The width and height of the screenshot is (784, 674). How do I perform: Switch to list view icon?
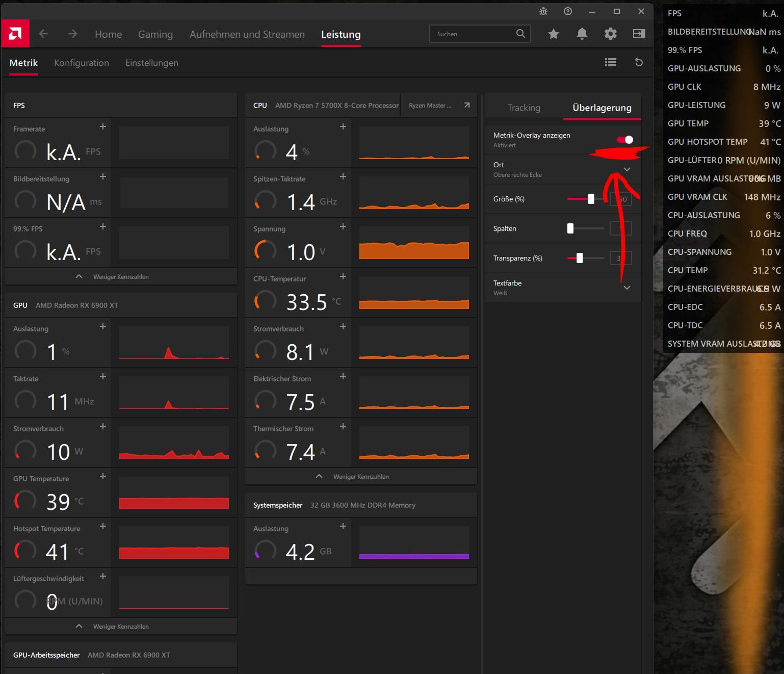[611, 62]
